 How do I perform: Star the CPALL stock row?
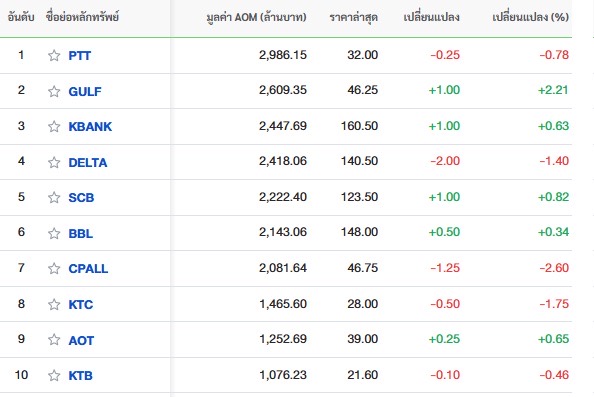(x=54, y=268)
